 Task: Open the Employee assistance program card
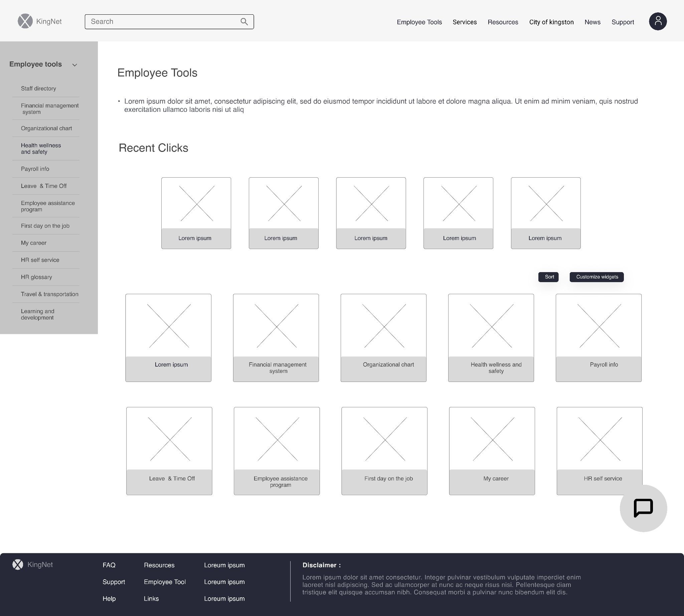tap(277, 451)
